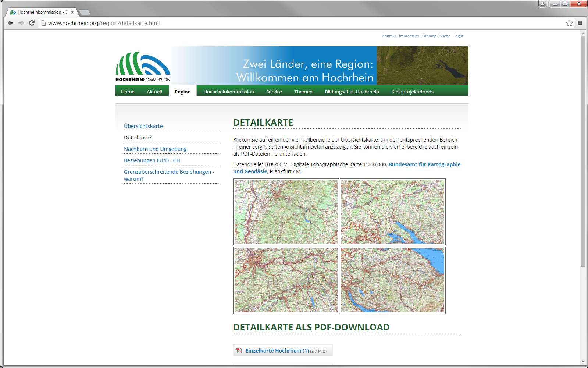Download Einzelkarte Hochrhein (1) PDF
Viewport: 588px width, 368px height.
tap(277, 351)
